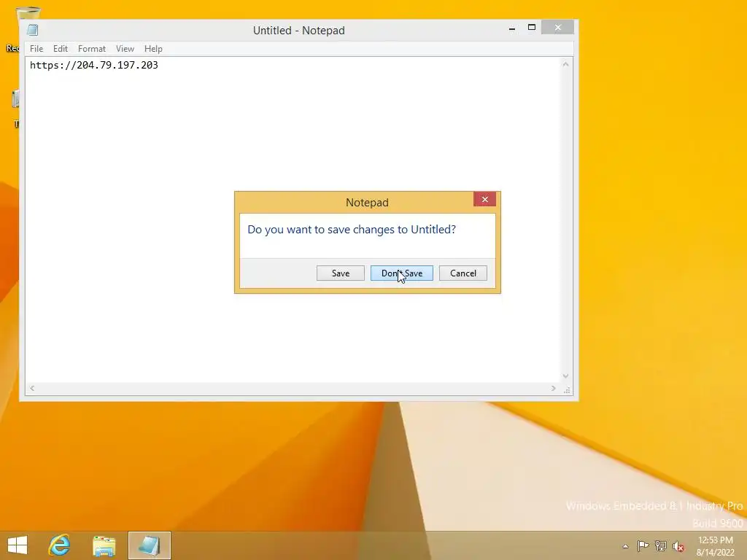Click the Notepad icon in title bar
Viewport: 747px width, 560px height.
click(32, 30)
